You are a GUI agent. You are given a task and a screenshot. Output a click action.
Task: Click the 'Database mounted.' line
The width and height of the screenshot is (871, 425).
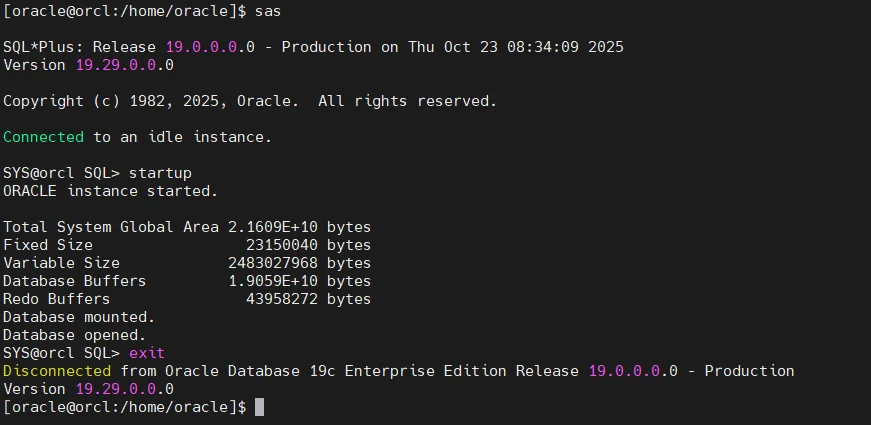click(x=79, y=317)
